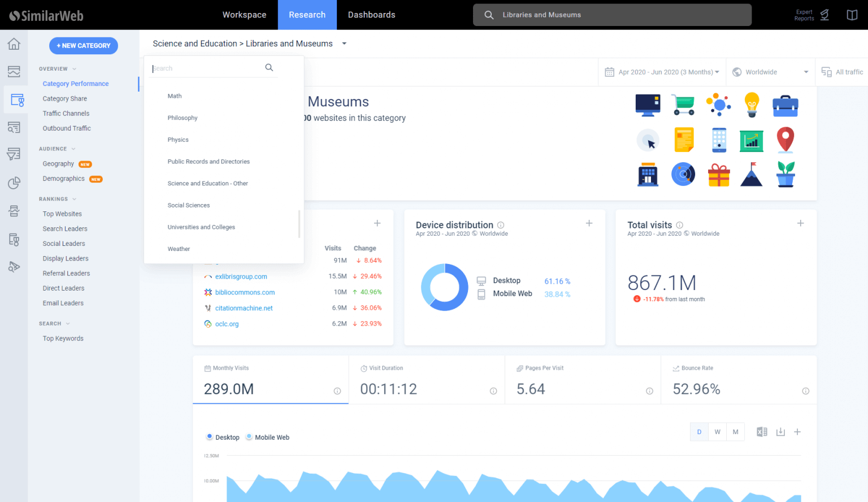Click info icon next to Device distribution
The width and height of the screenshot is (868, 502).
501,225
